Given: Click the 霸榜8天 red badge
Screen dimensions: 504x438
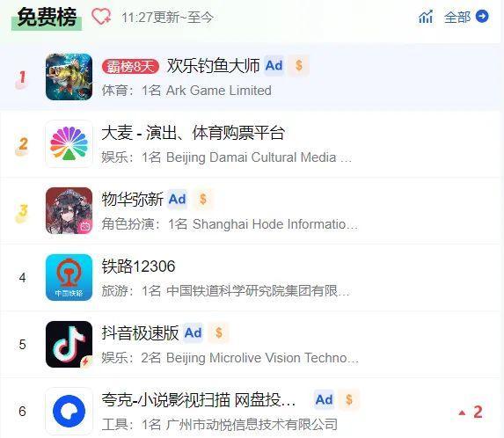Looking at the screenshot, I should pos(130,67).
